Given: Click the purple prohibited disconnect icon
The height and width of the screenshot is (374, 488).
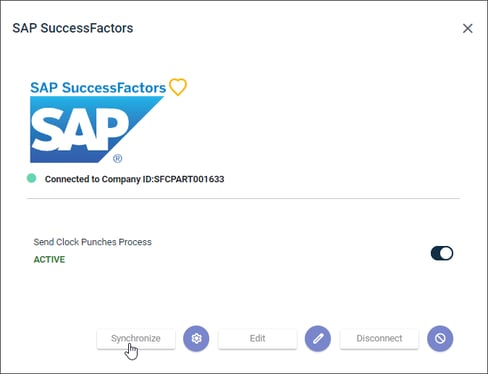Looking at the screenshot, I should pos(440,338).
